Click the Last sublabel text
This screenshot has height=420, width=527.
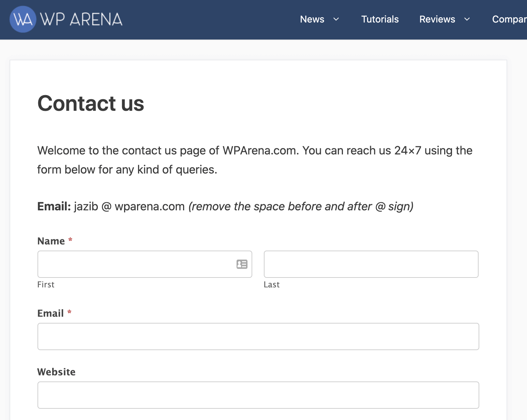272,285
